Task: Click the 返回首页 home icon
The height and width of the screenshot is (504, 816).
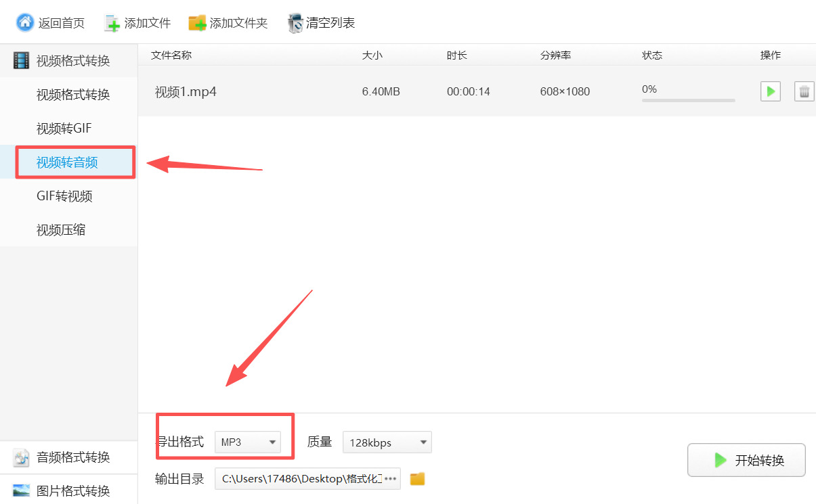Action: pos(25,22)
